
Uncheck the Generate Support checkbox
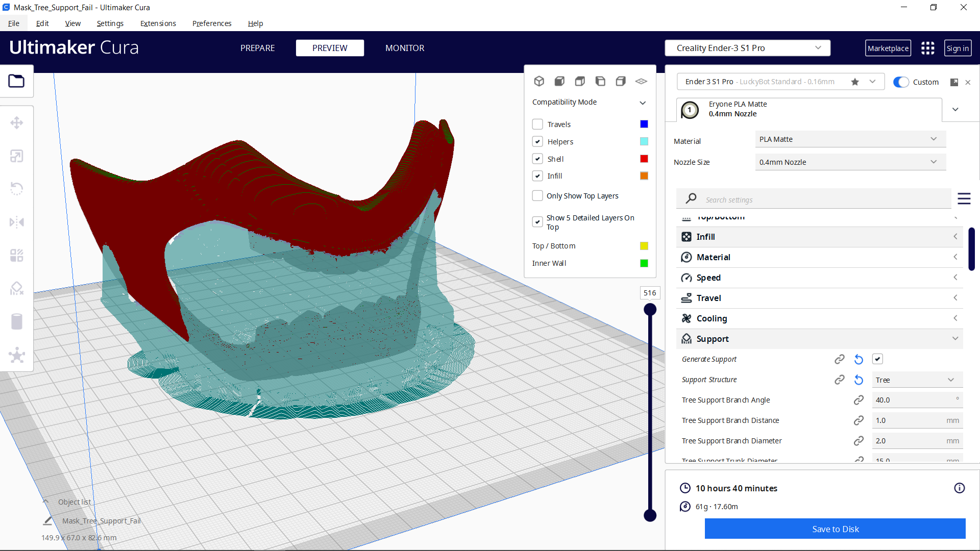click(x=877, y=359)
